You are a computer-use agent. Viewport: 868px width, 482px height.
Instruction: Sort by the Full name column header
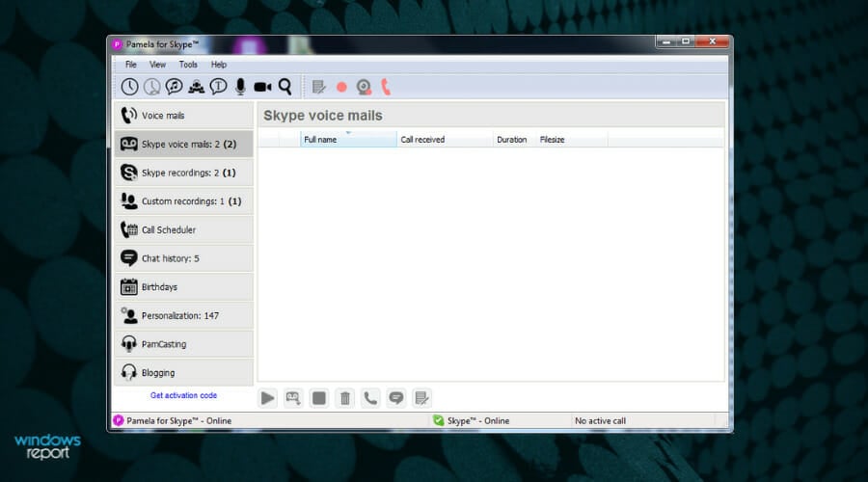[x=348, y=140]
